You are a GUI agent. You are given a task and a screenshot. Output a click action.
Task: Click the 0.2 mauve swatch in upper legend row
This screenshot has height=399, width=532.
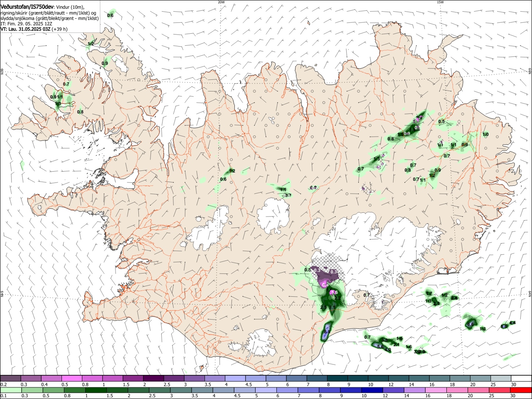(10, 379)
